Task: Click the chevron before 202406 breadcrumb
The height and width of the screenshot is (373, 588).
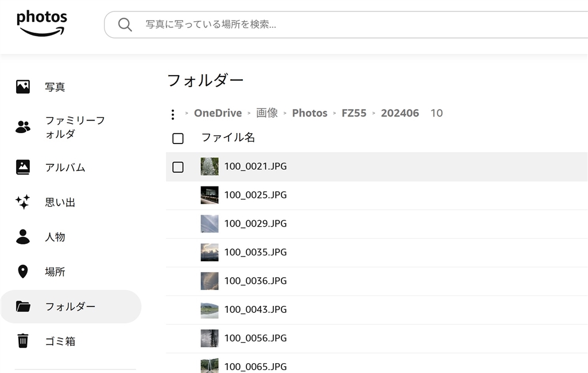Action: click(374, 114)
